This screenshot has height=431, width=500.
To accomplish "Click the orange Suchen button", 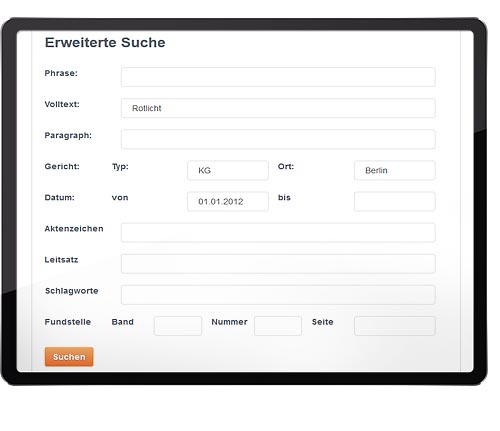I will pos(69,357).
